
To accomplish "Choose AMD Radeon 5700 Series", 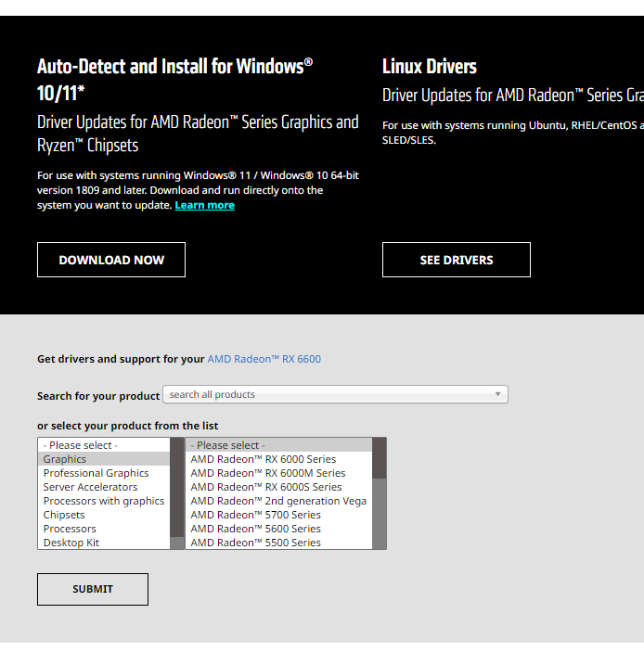I will click(x=278, y=515).
